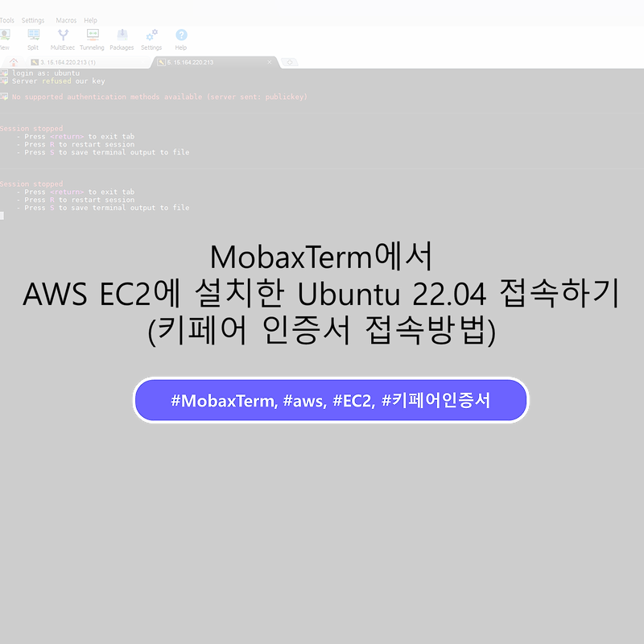
Task: Open MobaXterm Settings via the gear icon
Action: click(x=151, y=36)
